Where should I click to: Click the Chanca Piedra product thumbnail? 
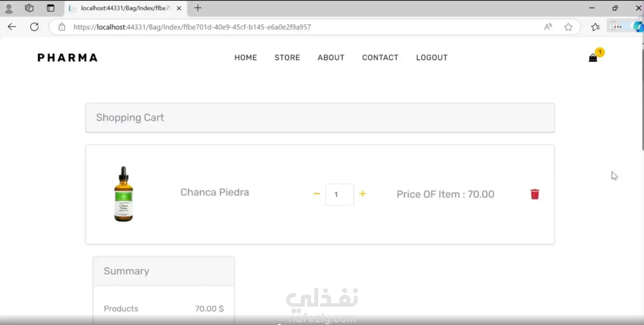tap(123, 194)
